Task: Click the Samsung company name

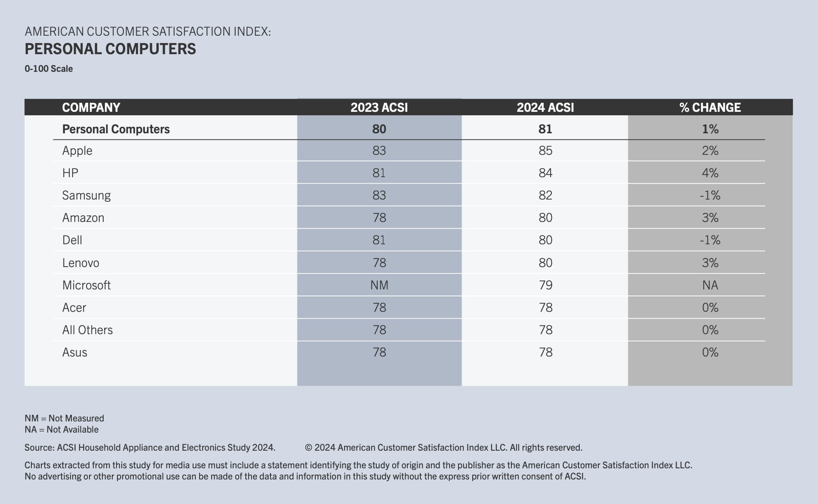Action: tap(86, 195)
